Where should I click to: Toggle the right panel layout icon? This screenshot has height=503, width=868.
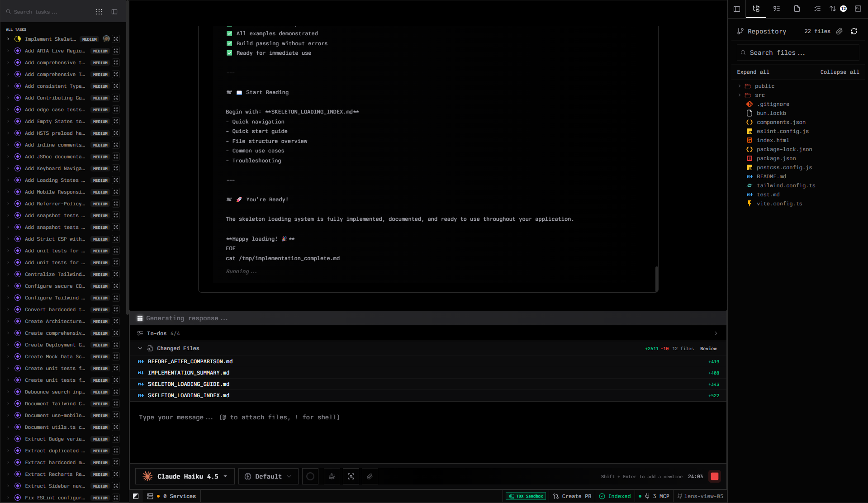coord(737,9)
